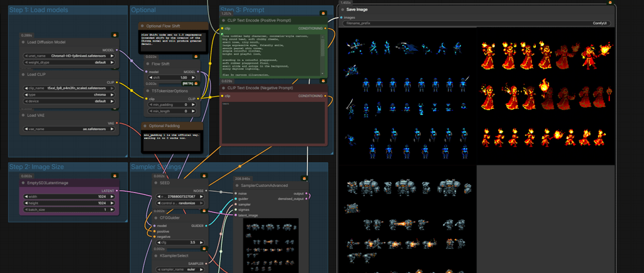Click fox badge above SEED node
The image size is (644, 273).
pyautogui.click(x=204, y=175)
